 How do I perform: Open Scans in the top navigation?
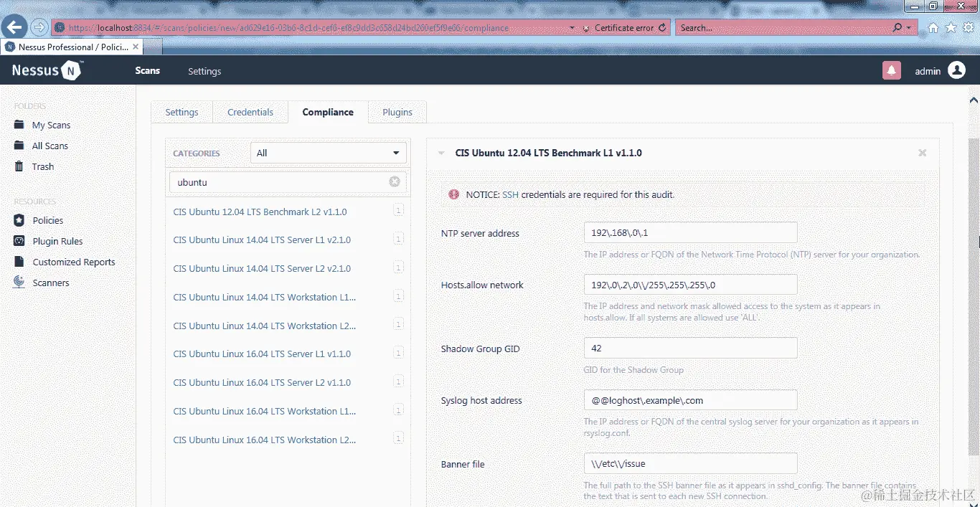[147, 70]
